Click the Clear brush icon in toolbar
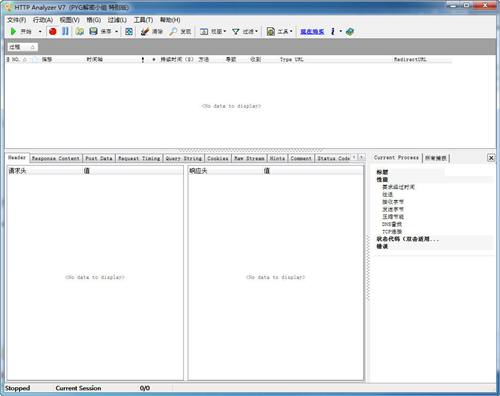Image resolution: width=500 pixels, height=396 pixels. (145, 31)
